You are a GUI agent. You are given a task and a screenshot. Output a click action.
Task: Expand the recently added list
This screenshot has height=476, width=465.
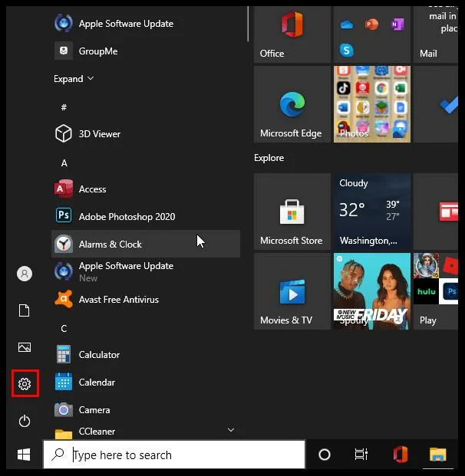click(74, 79)
